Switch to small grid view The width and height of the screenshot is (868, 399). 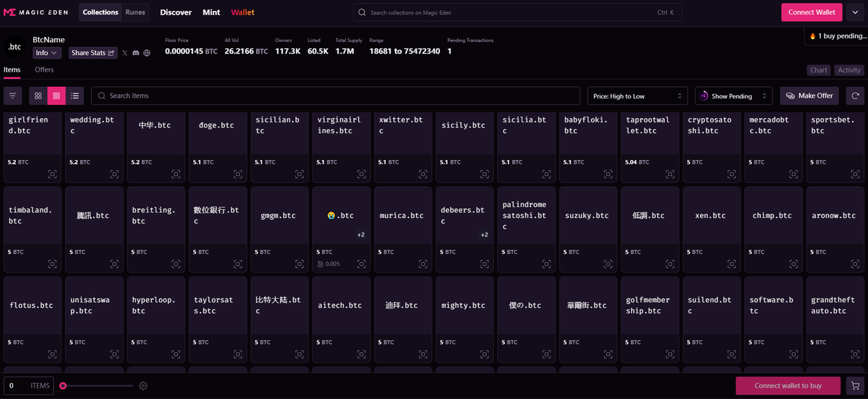click(56, 96)
